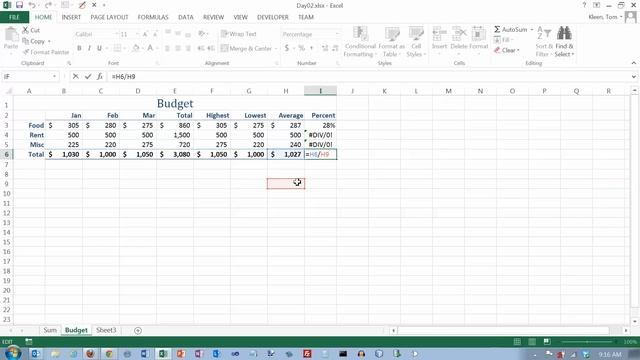640x360 pixels.
Task: Click the Delete cells icon
Action: tap(459, 34)
